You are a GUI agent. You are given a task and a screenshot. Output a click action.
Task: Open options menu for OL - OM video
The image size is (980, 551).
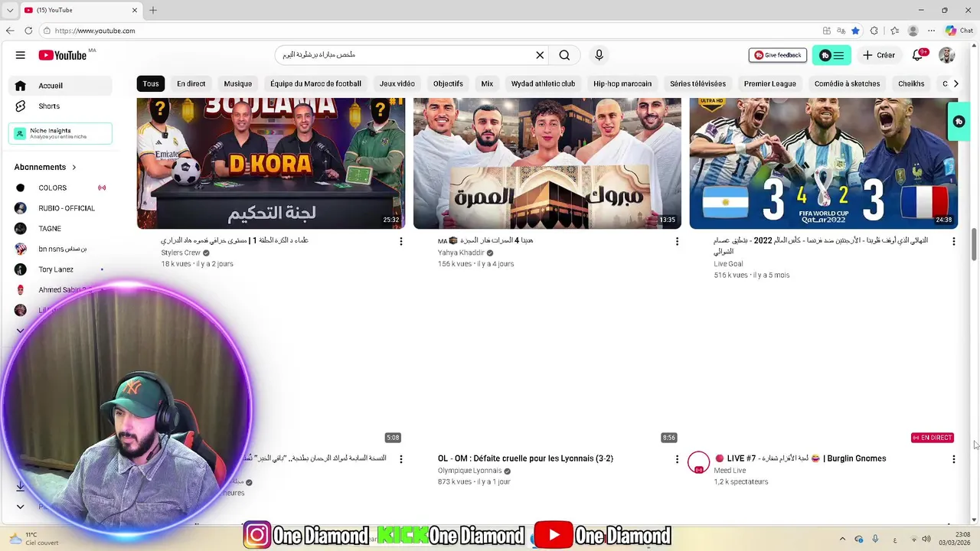point(677,459)
